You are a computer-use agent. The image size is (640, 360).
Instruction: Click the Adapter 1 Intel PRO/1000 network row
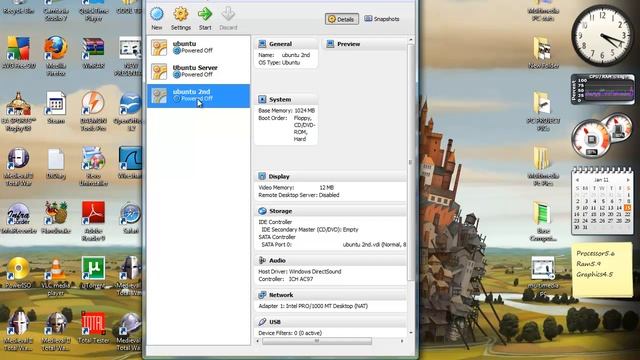coord(313,306)
